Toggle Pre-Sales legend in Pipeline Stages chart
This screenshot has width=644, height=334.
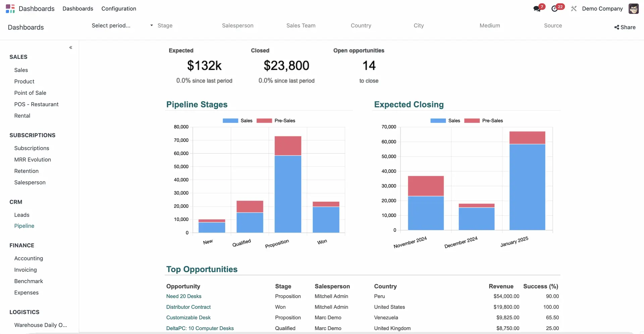276,121
